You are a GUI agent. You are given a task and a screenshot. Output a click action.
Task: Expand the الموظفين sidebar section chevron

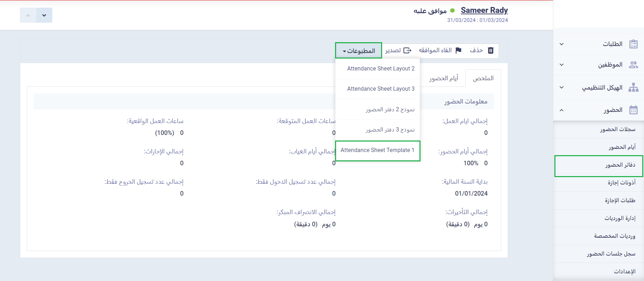click(x=561, y=65)
